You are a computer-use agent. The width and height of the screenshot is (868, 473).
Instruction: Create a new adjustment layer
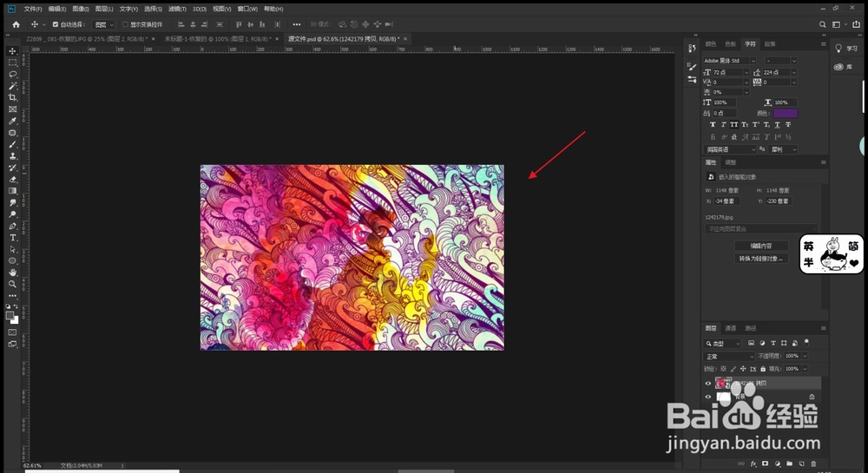pyautogui.click(x=777, y=463)
